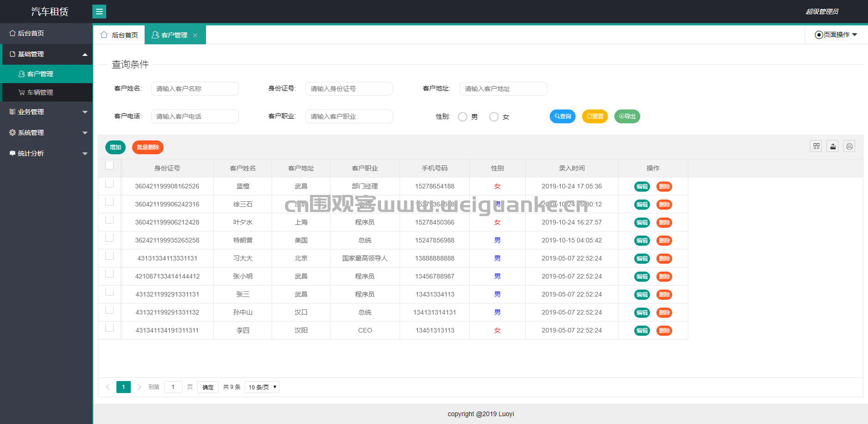This screenshot has width=868, height=424.
Task: Check the row checkbox for 特朗普
Action: point(109,237)
